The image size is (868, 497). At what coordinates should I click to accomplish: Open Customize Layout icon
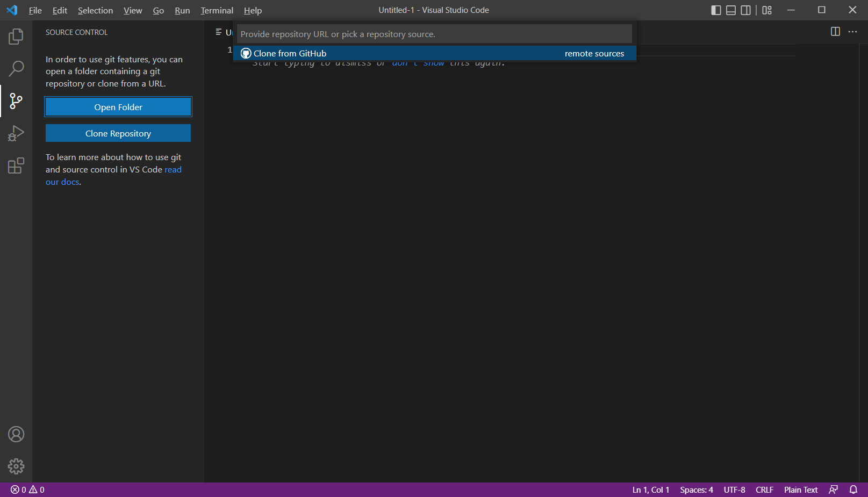pos(767,10)
